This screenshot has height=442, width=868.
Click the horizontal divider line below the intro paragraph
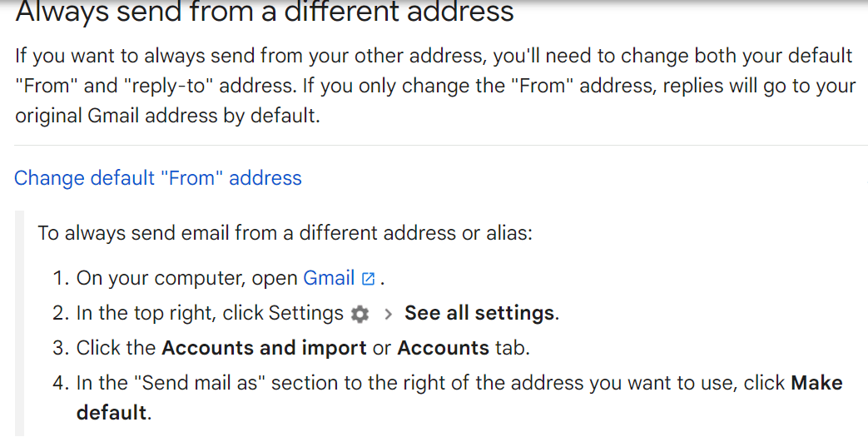(434, 146)
